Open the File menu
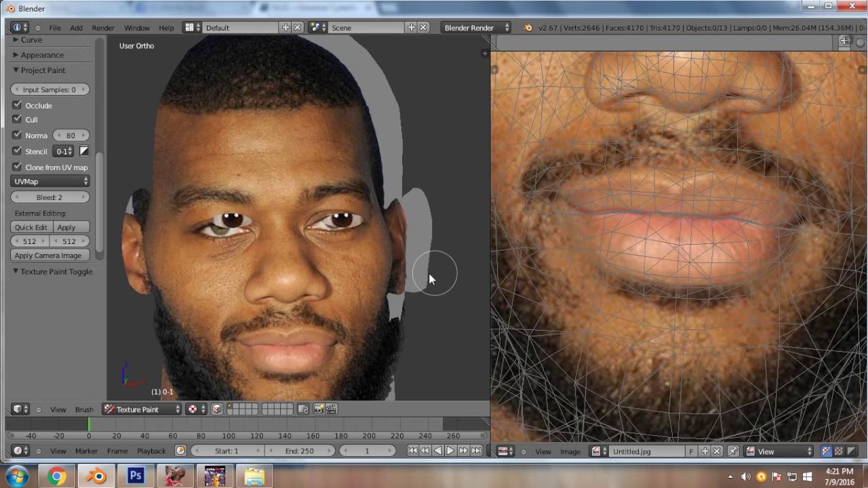Screen dimensions: 868x488 click(x=54, y=28)
